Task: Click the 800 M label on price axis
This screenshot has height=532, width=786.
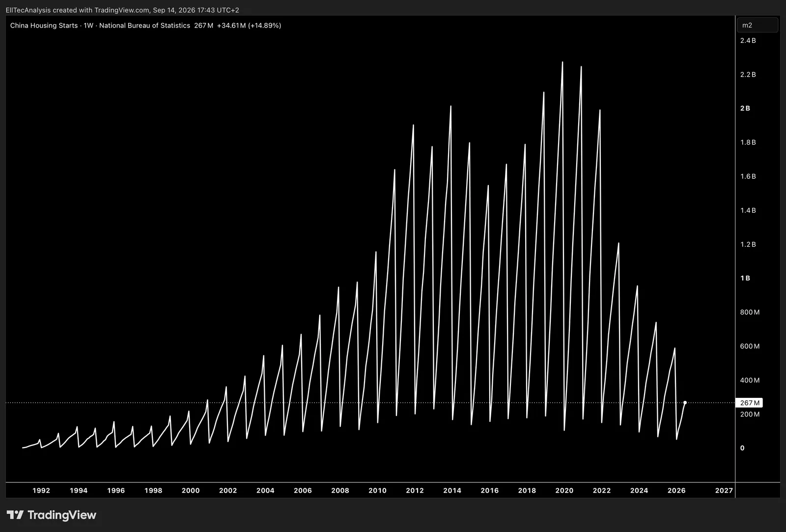Action: click(x=750, y=312)
